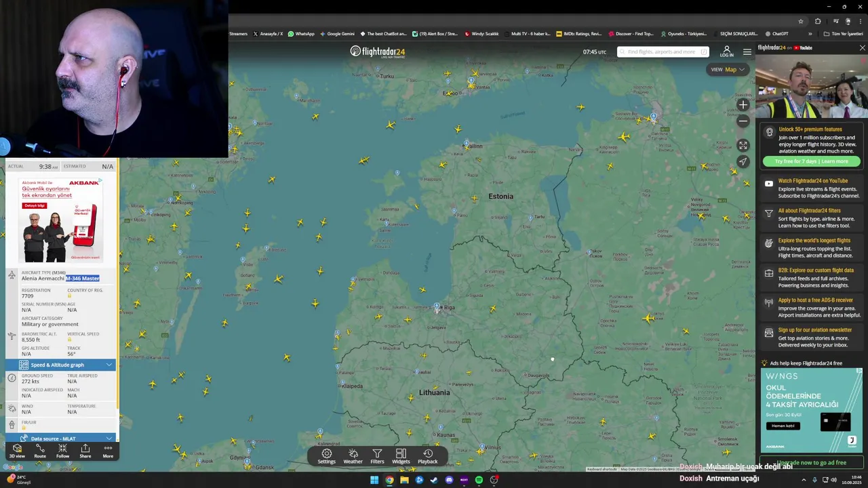The width and height of the screenshot is (868, 488).
Task: Open the Filters funnel tool
Action: click(377, 456)
